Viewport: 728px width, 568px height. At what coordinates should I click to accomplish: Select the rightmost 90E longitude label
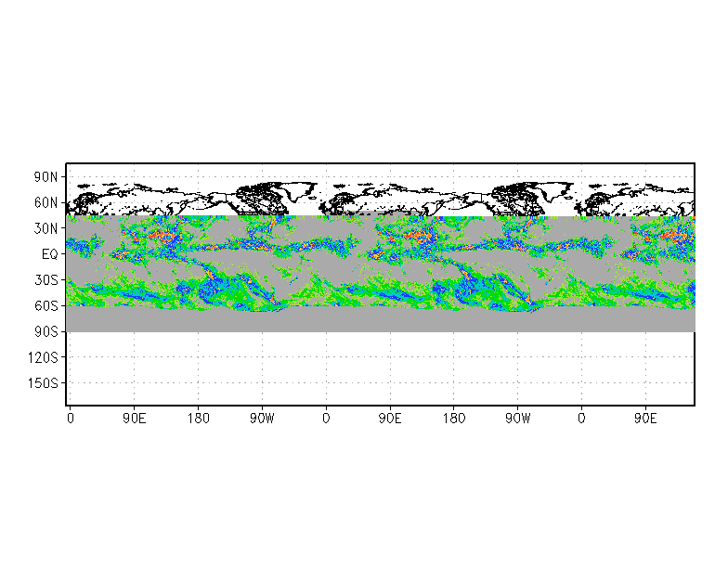pyautogui.click(x=645, y=419)
